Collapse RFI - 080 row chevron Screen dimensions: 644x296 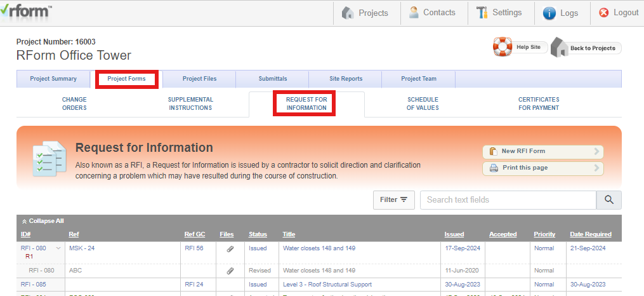(58, 248)
